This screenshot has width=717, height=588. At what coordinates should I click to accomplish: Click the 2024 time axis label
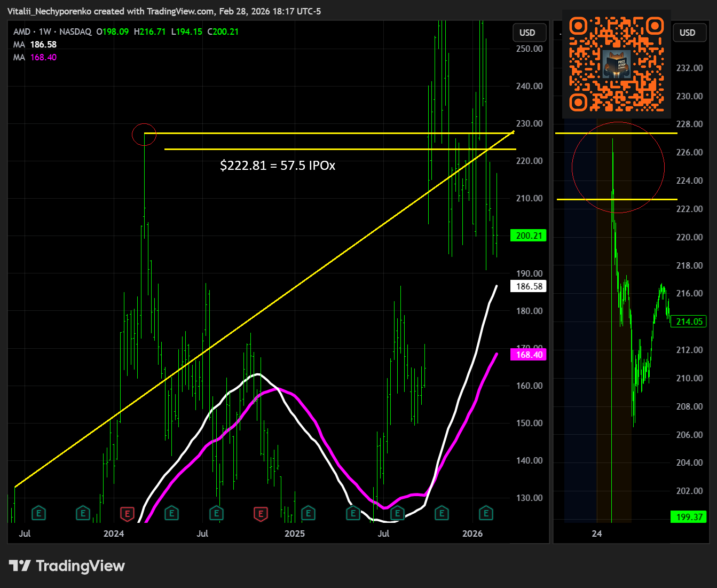[x=114, y=534]
